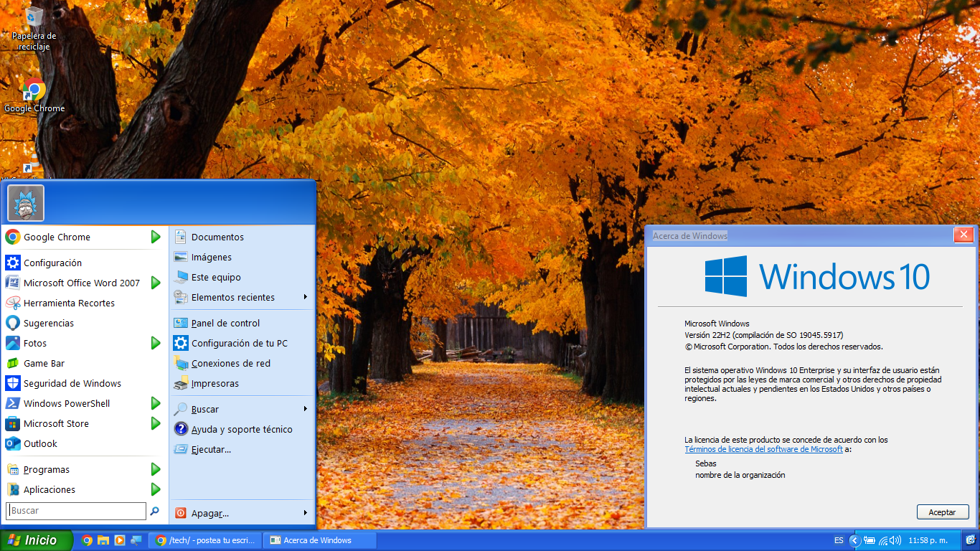This screenshot has width=980, height=551.
Task: Click Ejecutar... in the Start menu
Action: click(x=242, y=449)
